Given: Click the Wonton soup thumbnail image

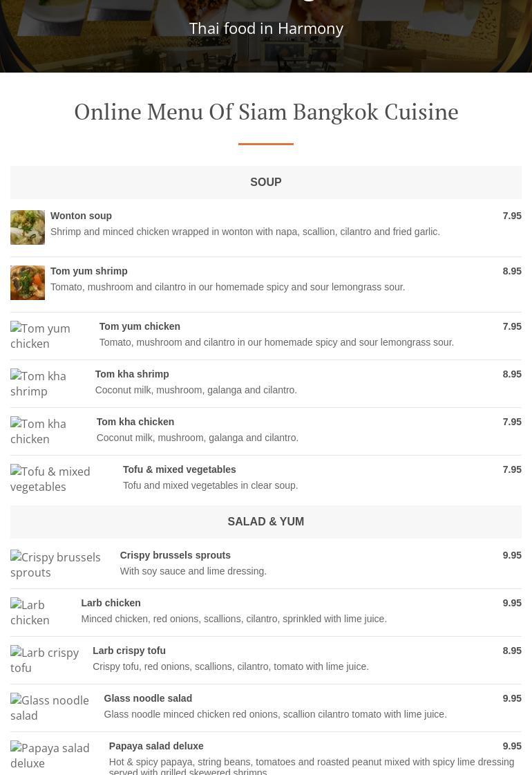Looking at the screenshot, I should pyautogui.click(x=28, y=227).
